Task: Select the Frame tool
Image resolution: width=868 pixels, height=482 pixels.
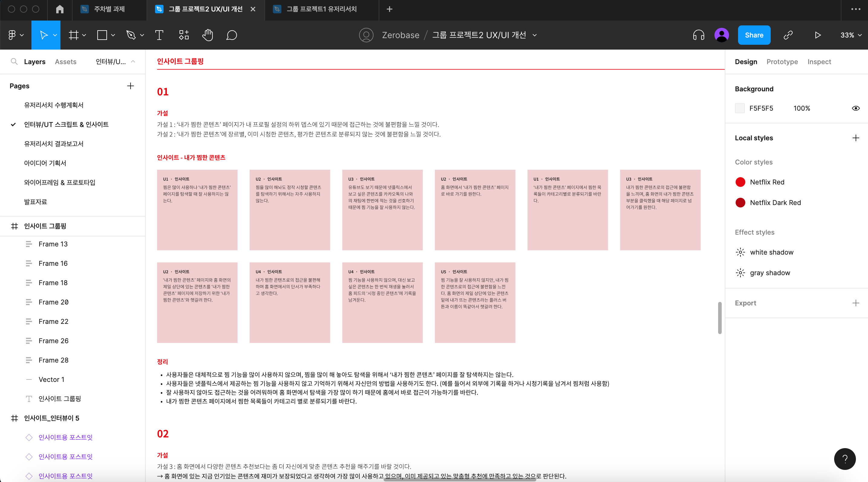Action: [x=73, y=35]
